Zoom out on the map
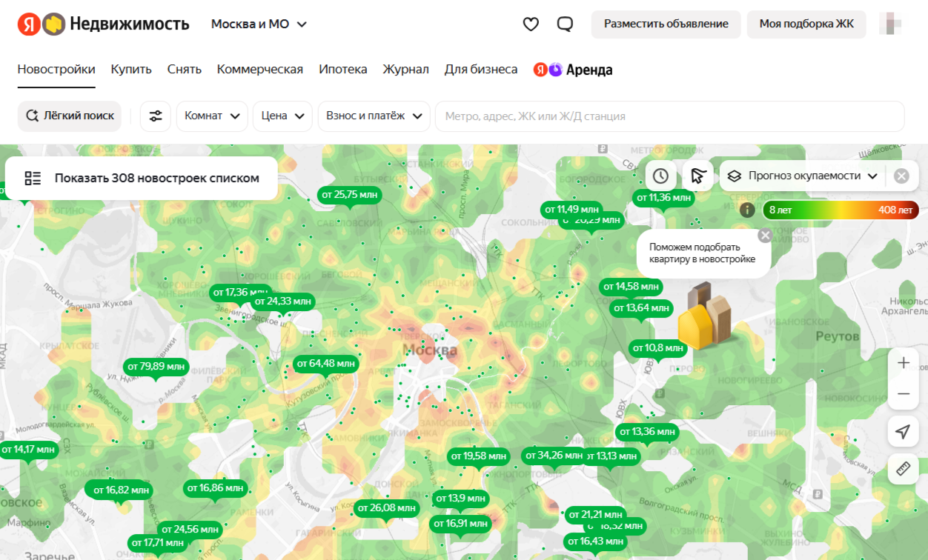Viewport: 928px width, 560px height. pos(903,394)
